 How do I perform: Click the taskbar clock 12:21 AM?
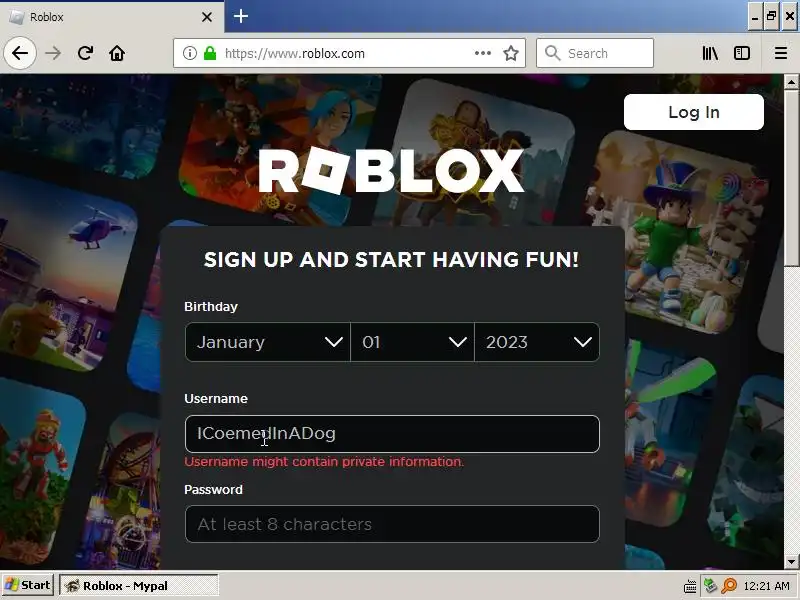[766, 586]
